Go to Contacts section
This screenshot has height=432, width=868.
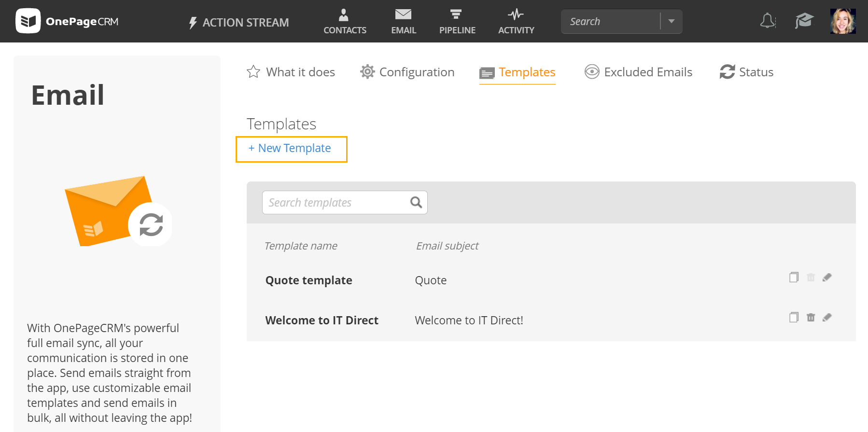click(345, 22)
